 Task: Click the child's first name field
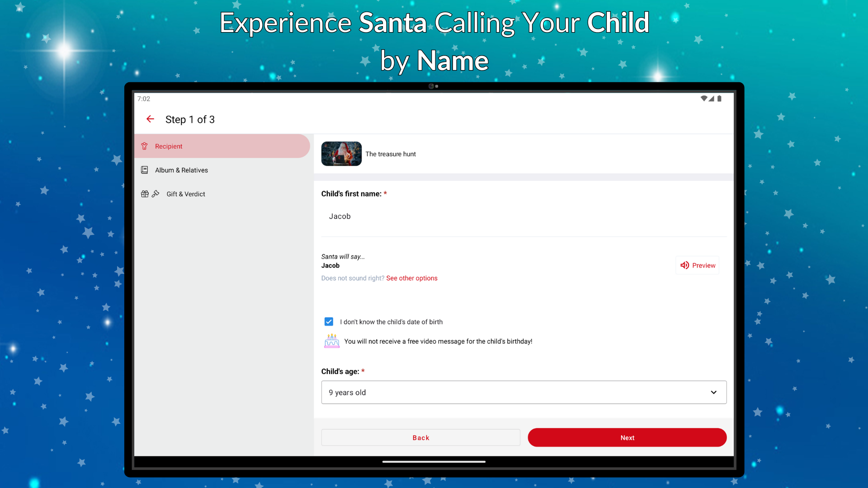point(524,217)
